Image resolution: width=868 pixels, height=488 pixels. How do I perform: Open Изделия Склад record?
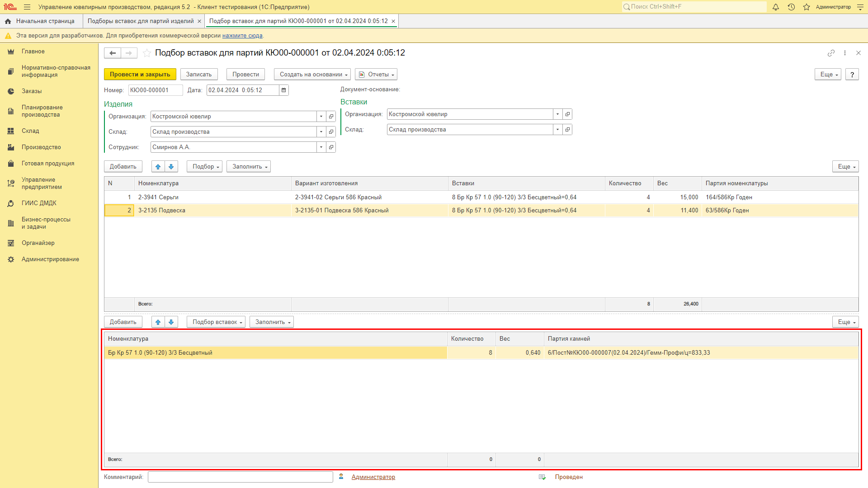coord(331,132)
